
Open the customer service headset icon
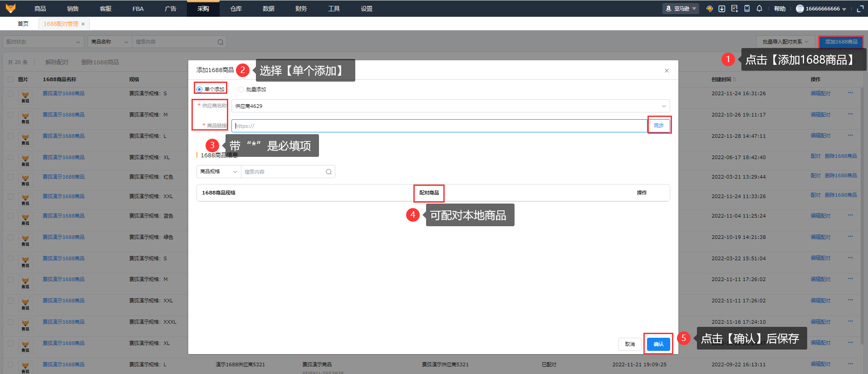pyautogui.click(x=710, y=9)
